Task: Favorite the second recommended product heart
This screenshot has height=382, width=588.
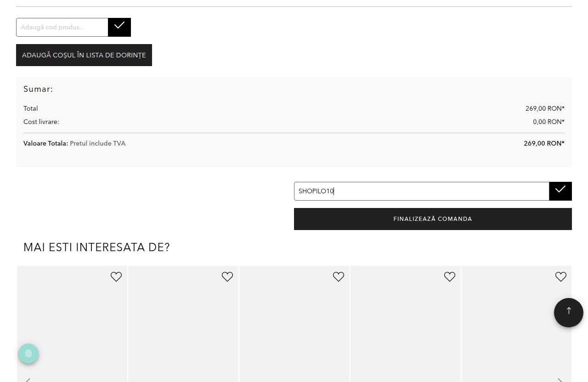Action: pos(227,276)
